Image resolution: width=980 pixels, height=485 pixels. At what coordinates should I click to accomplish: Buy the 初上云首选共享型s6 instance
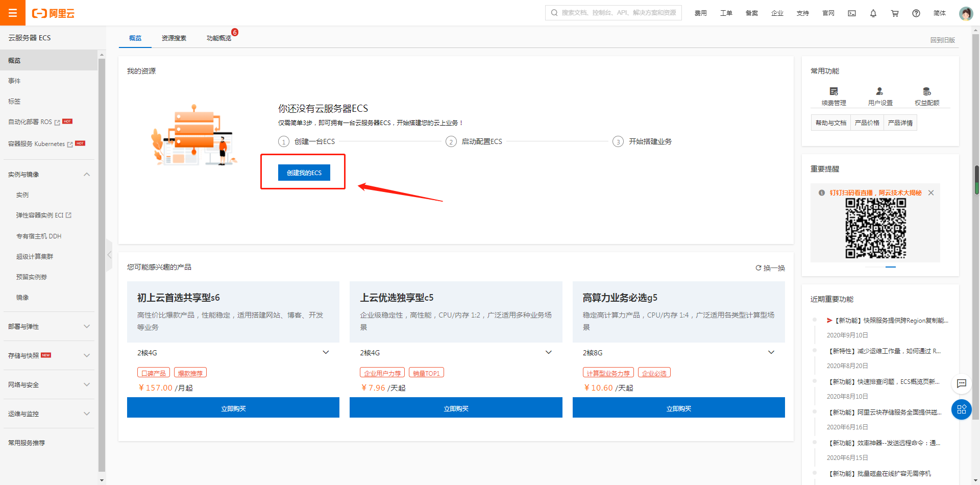(x=233, y=408)
